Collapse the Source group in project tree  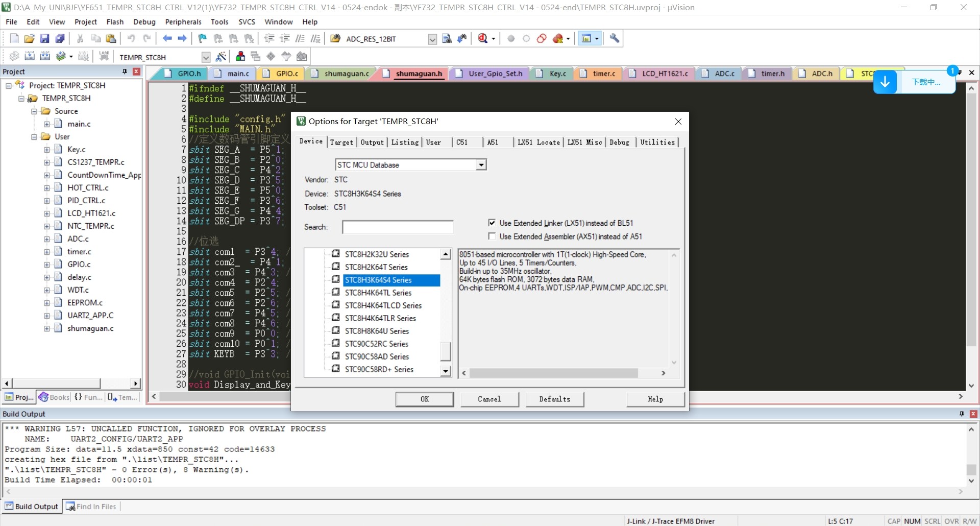[34, 111]
